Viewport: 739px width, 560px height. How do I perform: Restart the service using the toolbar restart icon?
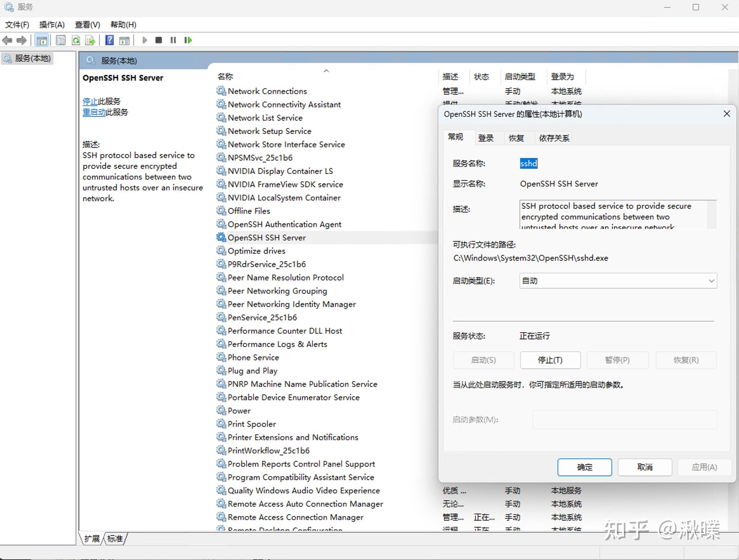click(x=188, y=40)
